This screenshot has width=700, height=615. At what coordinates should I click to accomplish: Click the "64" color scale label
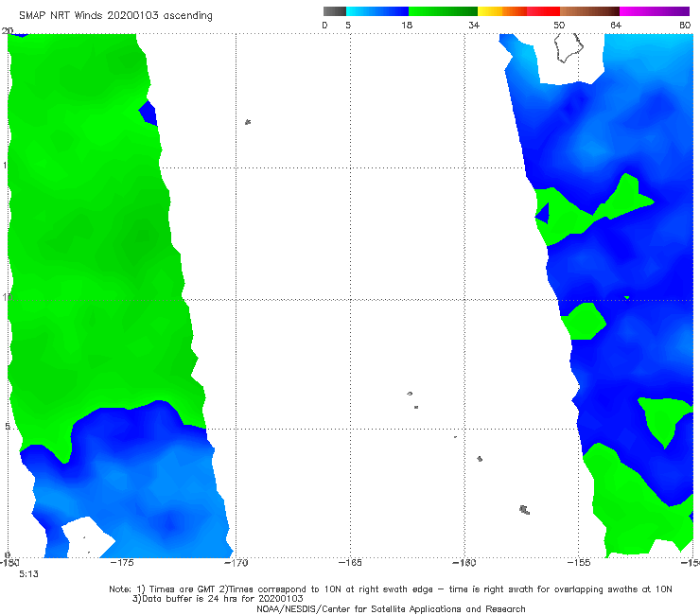point(616,26)
